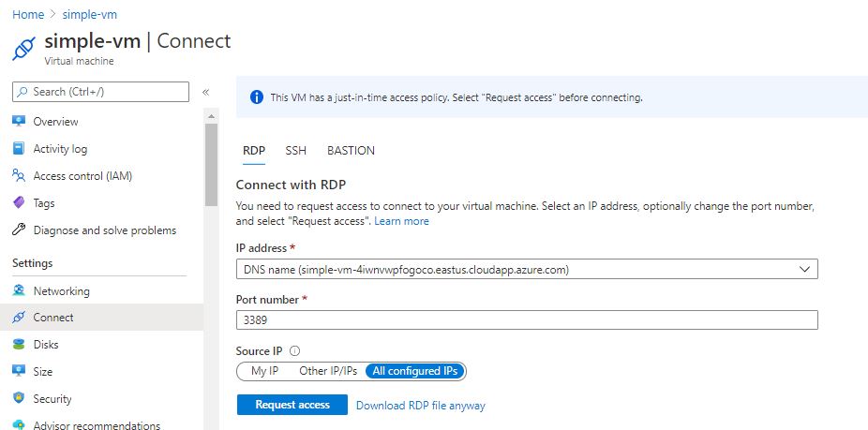Click the Overview monitor icon in sidebar
868x430 pixels.
tap(19, 121)
